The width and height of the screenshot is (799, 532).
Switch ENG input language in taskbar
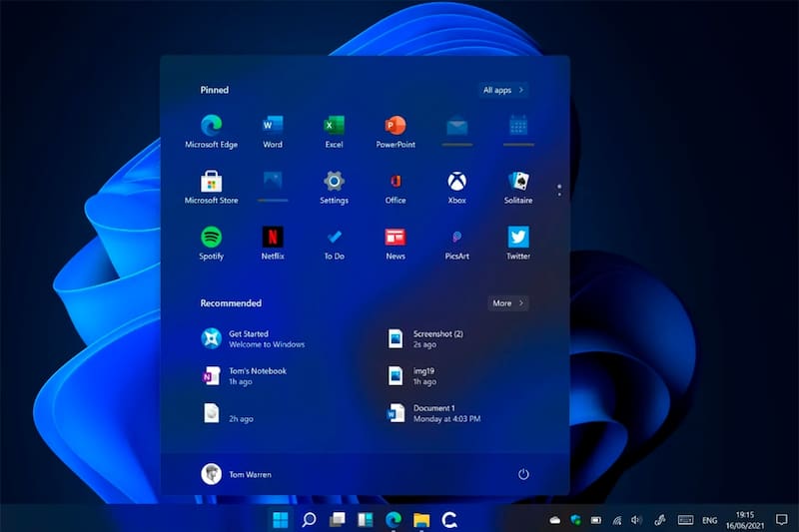pos(710,520)
